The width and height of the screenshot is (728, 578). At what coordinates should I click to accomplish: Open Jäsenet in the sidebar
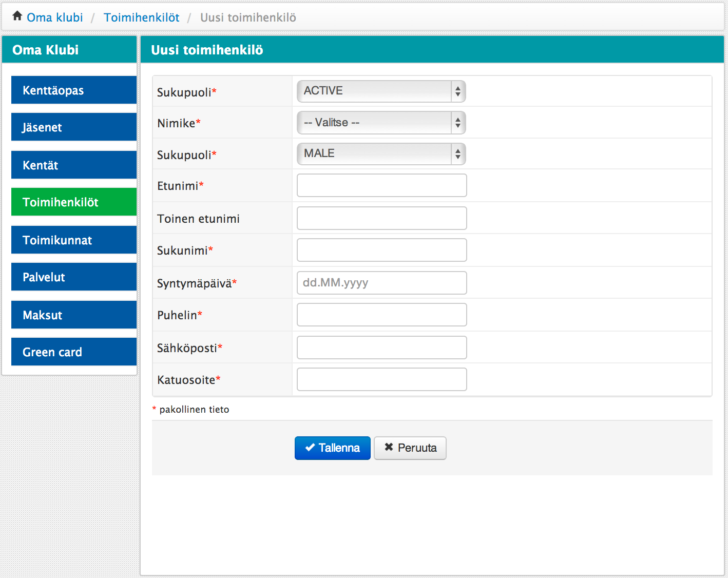click(x=74, y=127)
